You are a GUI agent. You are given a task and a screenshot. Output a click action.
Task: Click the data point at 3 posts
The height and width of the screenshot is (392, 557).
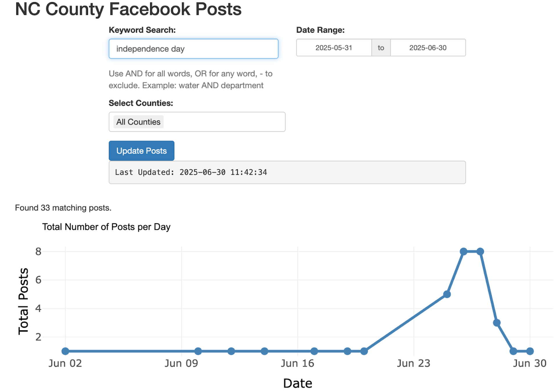click(497, 323)
